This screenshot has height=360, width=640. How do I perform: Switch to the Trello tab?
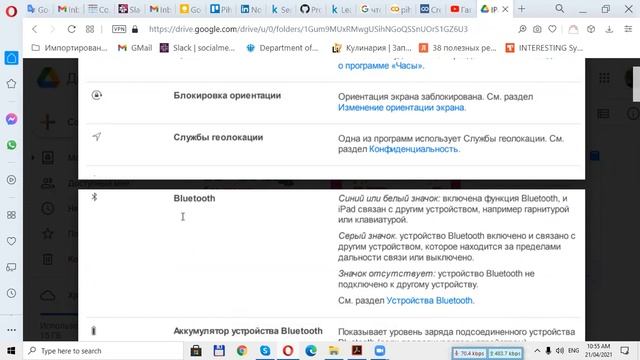[220, 9]
